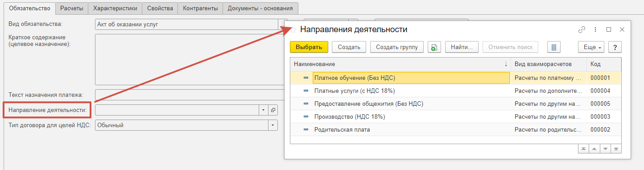Open help with the question mark button

click(x=615, y=47)
